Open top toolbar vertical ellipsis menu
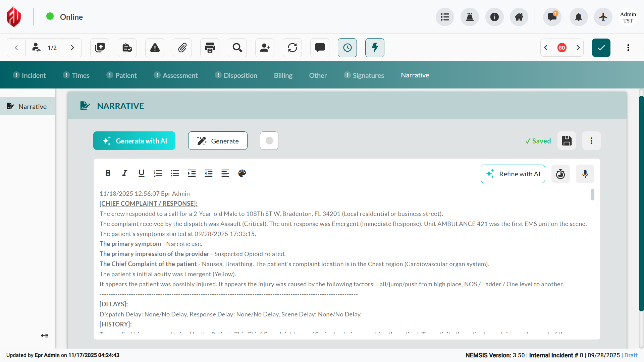The width and height of the screenshot is (644, 362). [x=628, y=48]
